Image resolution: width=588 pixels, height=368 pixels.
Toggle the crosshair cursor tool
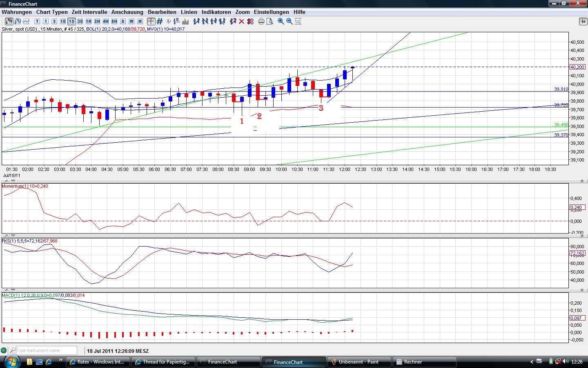click(151, 21)
